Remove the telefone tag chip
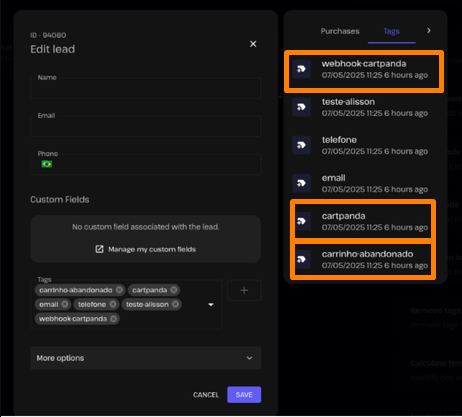This screenshot has height=417, width=462. (113, 304)
